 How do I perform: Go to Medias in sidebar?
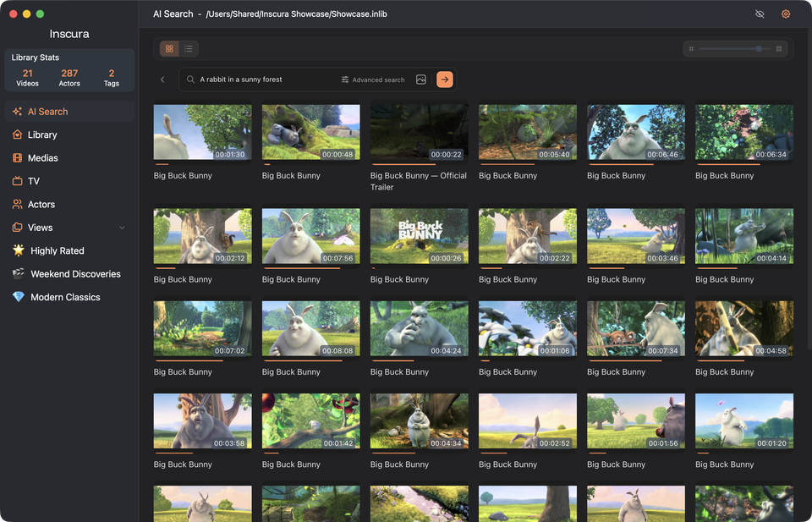(x=69, y=158)
